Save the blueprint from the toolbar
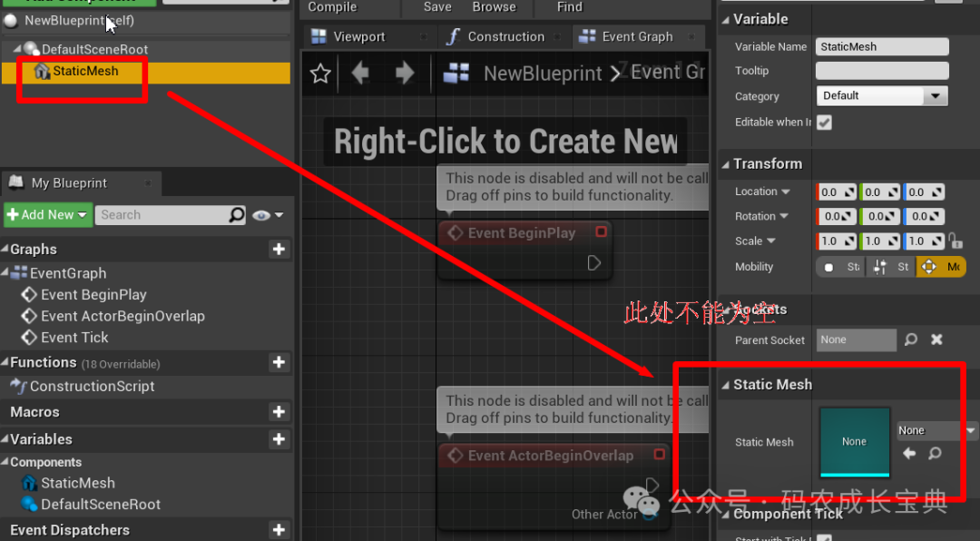 point(436,6)
